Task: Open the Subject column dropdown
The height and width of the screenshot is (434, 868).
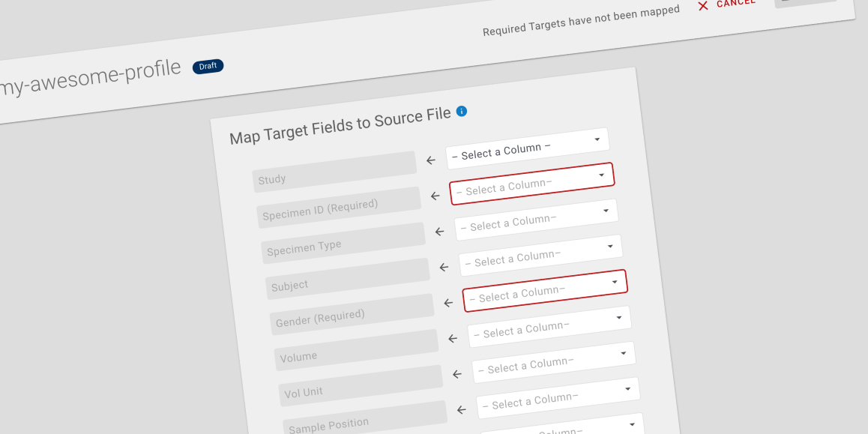Action: click(x=541, y=255)
